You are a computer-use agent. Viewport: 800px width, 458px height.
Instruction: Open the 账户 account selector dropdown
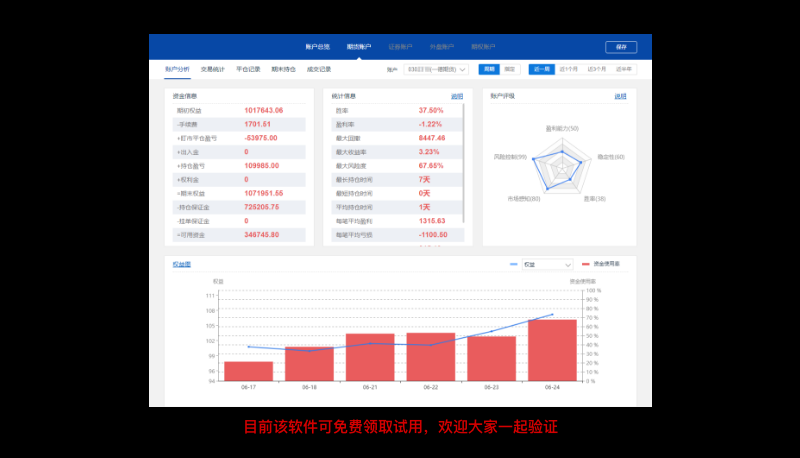(437, 69)
